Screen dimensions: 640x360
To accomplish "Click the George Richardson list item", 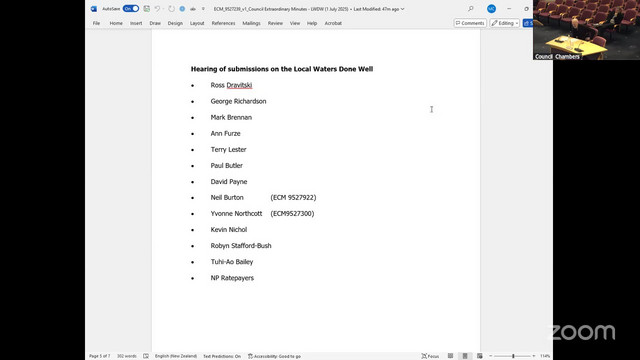I will [238, 101].
